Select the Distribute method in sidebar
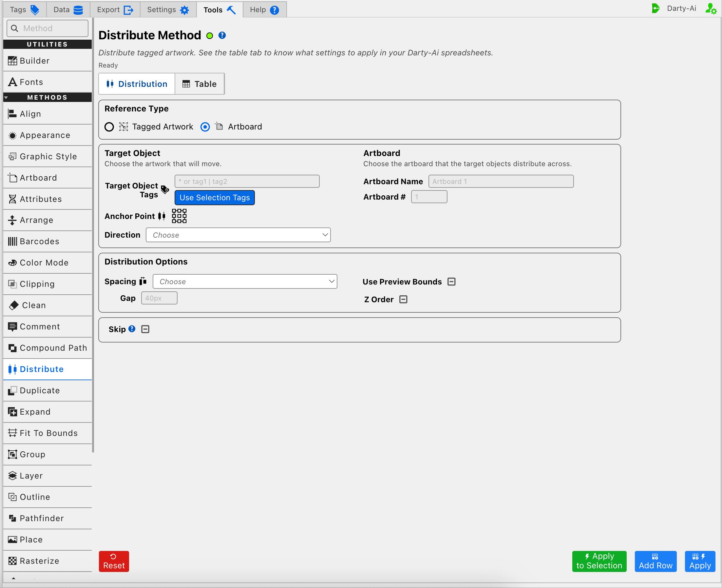 47,369
